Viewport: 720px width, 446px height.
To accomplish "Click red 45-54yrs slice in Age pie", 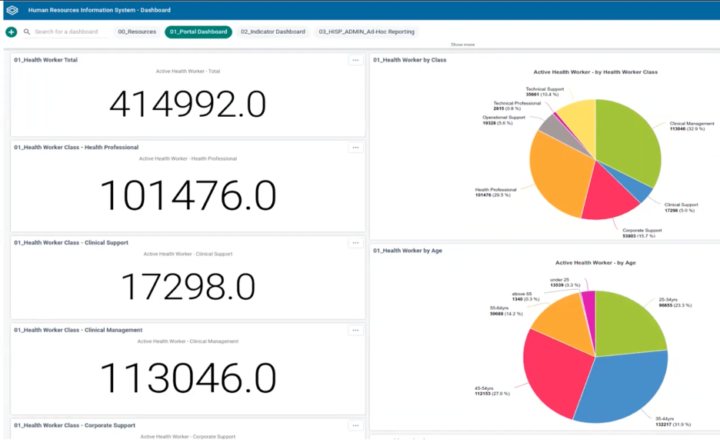I will coord(555,365).
